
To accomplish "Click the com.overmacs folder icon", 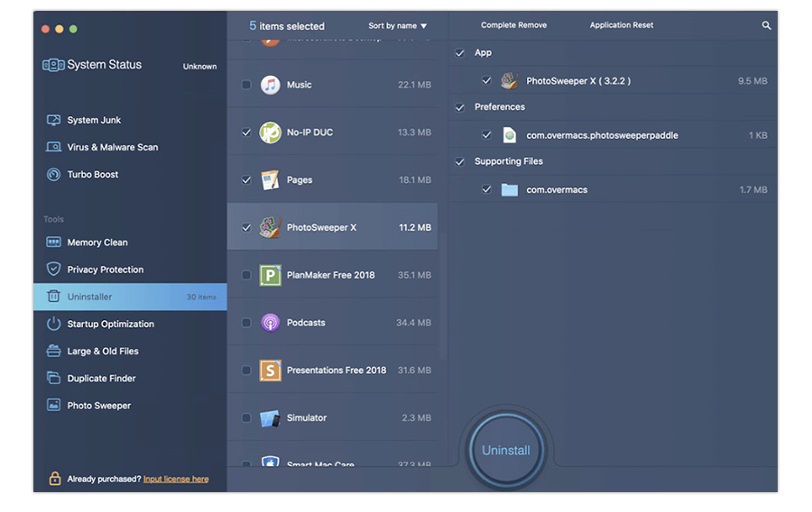I will point(510,190).
